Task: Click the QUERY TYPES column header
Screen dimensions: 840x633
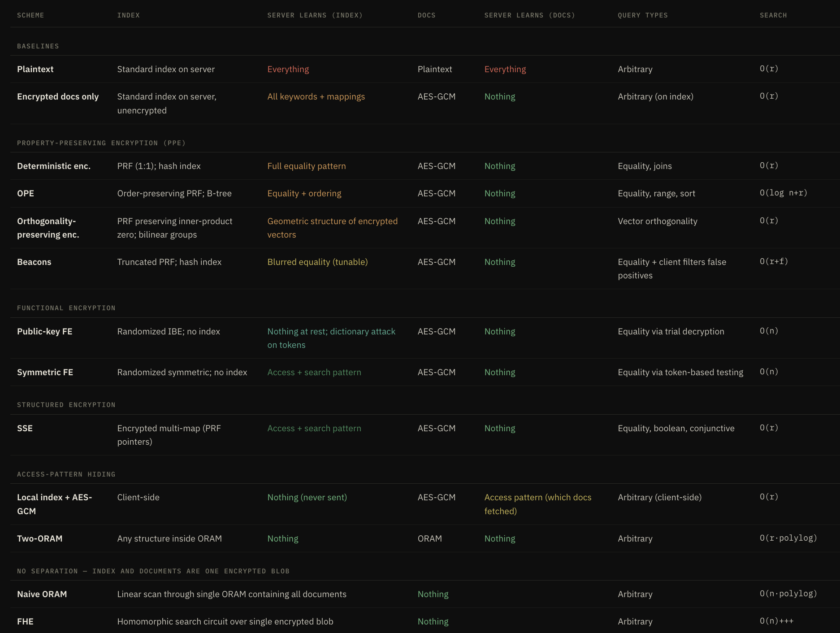Action: 642,15
